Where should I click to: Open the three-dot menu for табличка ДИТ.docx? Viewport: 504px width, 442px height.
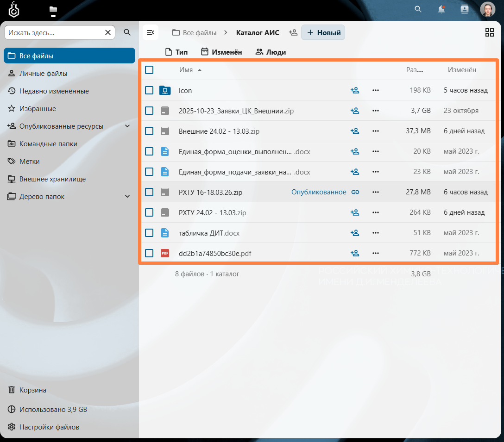376,233
